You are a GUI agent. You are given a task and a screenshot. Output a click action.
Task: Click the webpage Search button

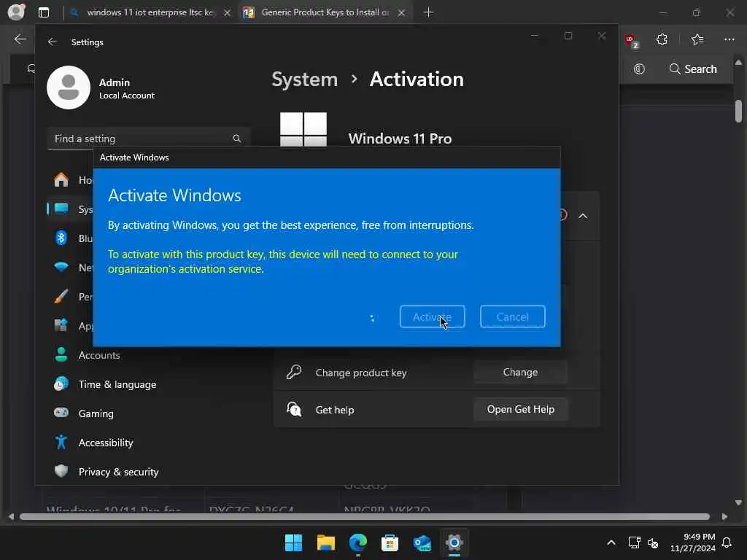click(x=693, y=69)
